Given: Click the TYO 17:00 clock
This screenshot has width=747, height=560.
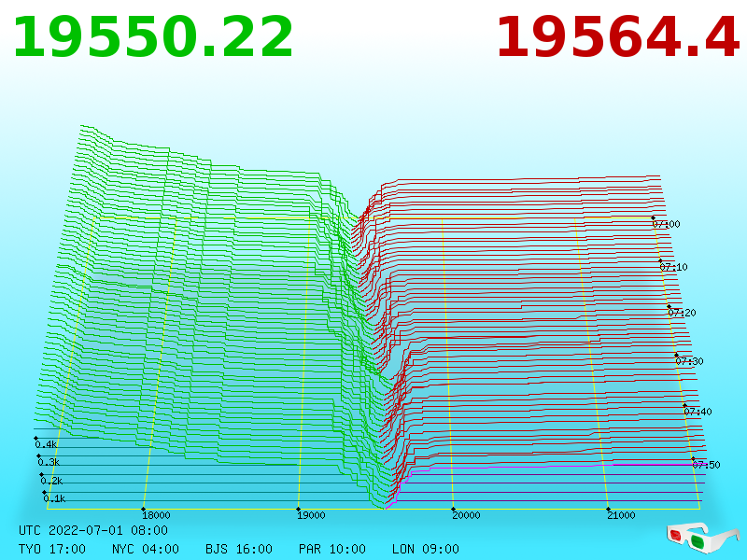Looking at the screenshot, I should pyautogui.click(x=52, y=549).
